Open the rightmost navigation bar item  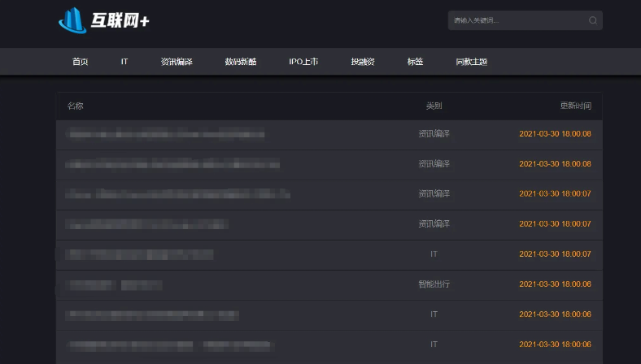(472, 62)
